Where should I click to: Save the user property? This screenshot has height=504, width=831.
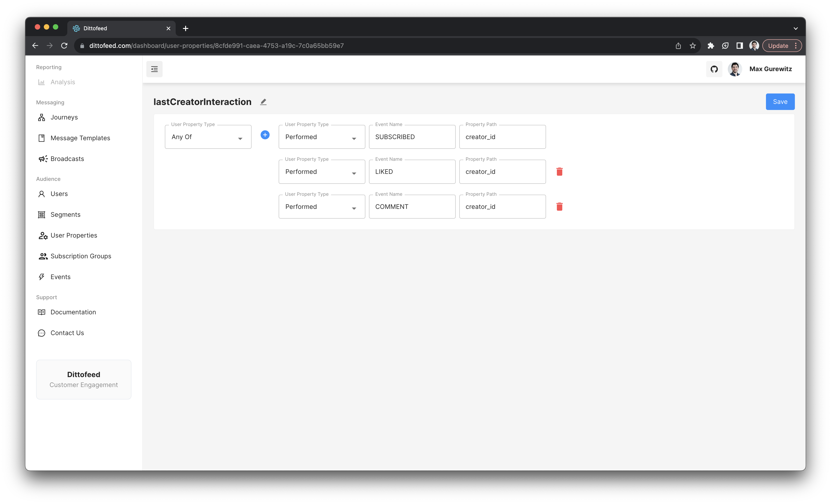click(x=780, y=102)
